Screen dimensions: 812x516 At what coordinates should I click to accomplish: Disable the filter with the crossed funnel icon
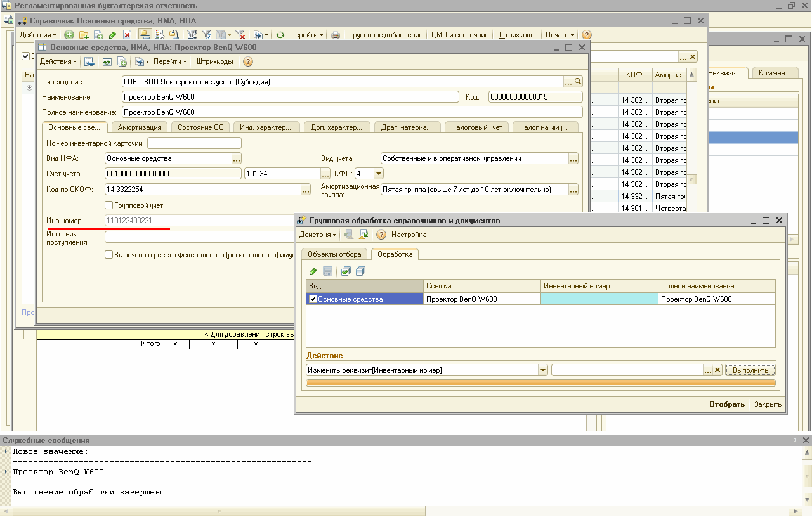tap(241, 35)
